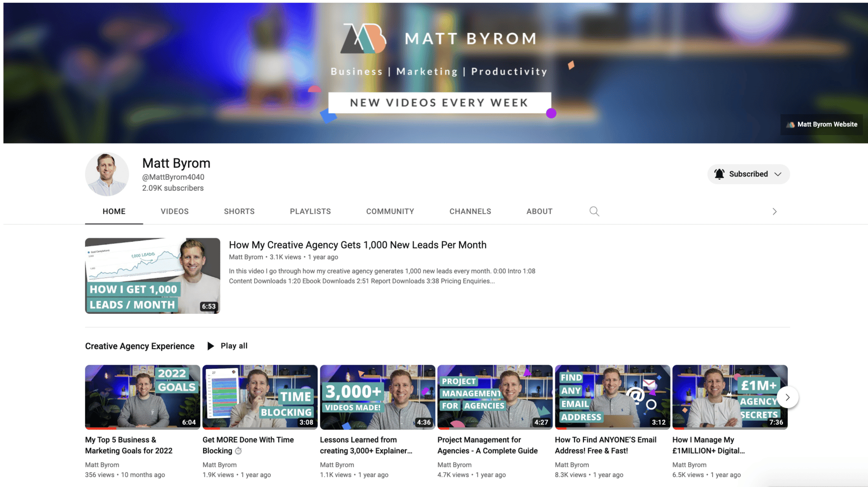Click channel name under the 8.3K views video
The image size is (868, 487).
[x=572, y=465]
